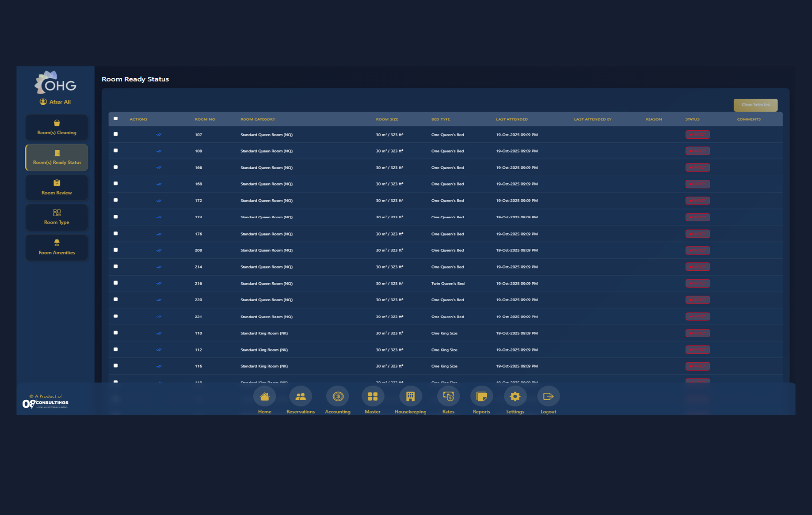Viewport: 812px width, 515px height.
Task: Go to Room(s) Cleaning in sidebar
Action: click(57, 127)
